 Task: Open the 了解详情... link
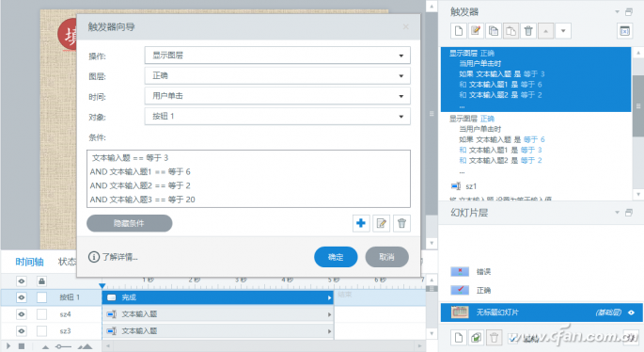click(120, 257)
